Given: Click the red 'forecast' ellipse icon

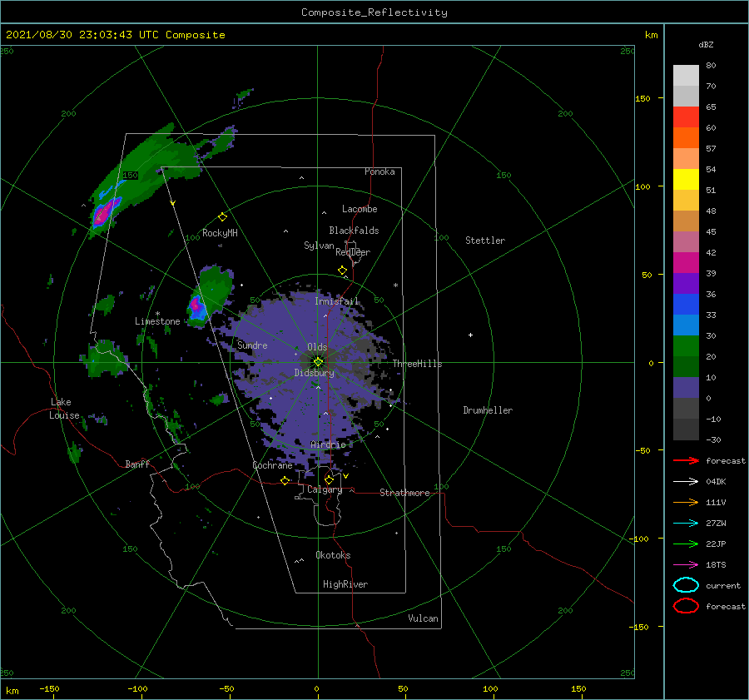Looking at the screenshot, I should (686, 606).
